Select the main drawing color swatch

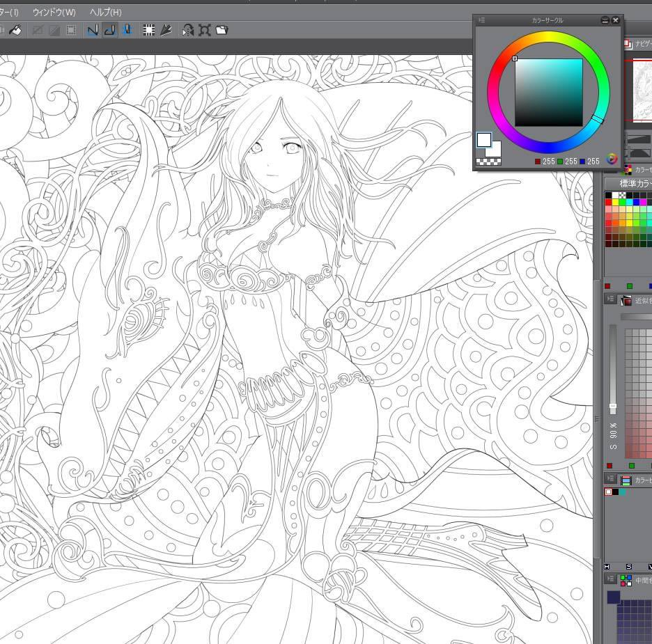[484, 140]
